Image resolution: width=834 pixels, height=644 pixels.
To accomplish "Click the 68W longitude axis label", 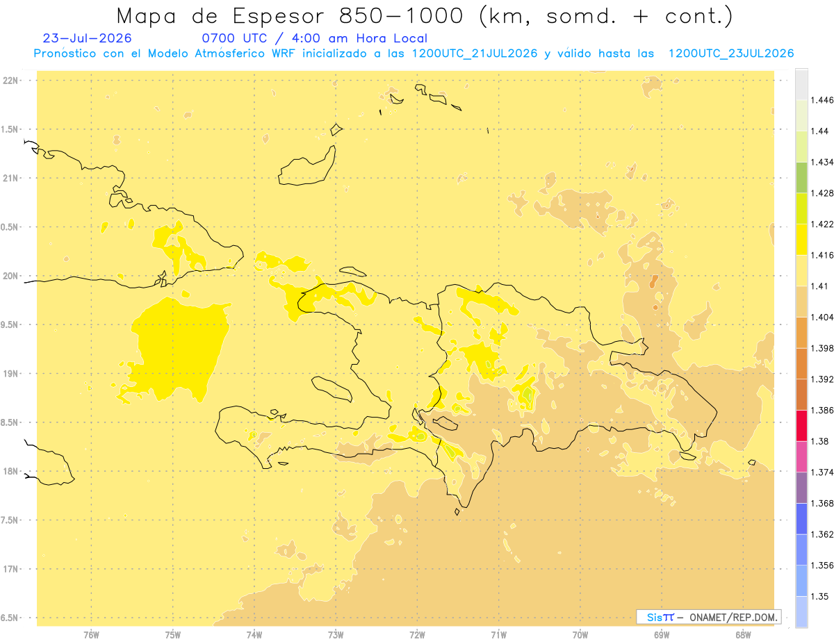I will pyautogui.click(x=743, y=635).
